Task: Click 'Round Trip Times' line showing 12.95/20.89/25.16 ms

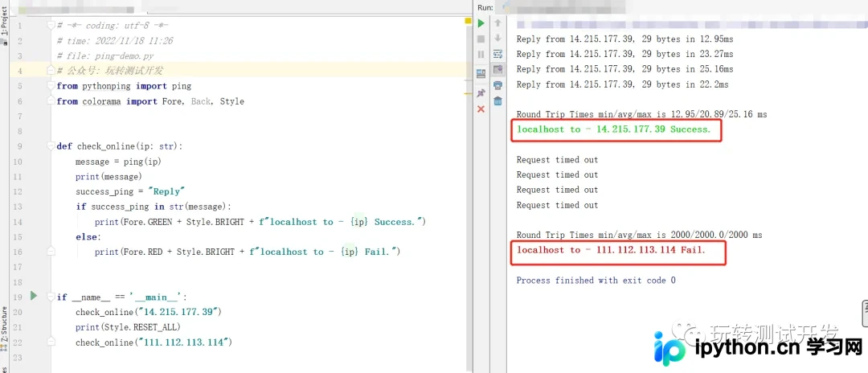Action: [x=641, y=114]
